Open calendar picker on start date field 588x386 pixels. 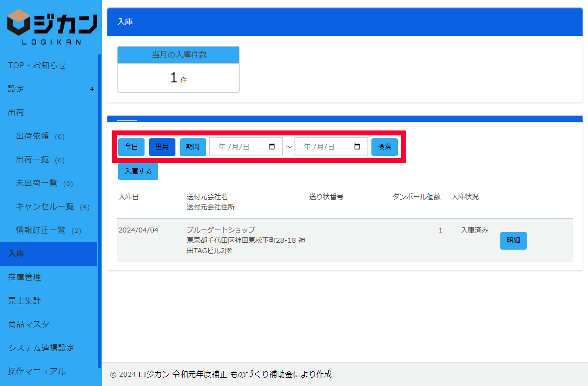272,147
